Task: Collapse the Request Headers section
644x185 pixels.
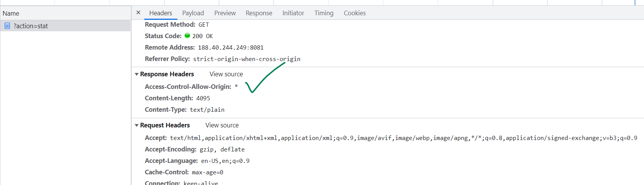Action: coord(137,125)
